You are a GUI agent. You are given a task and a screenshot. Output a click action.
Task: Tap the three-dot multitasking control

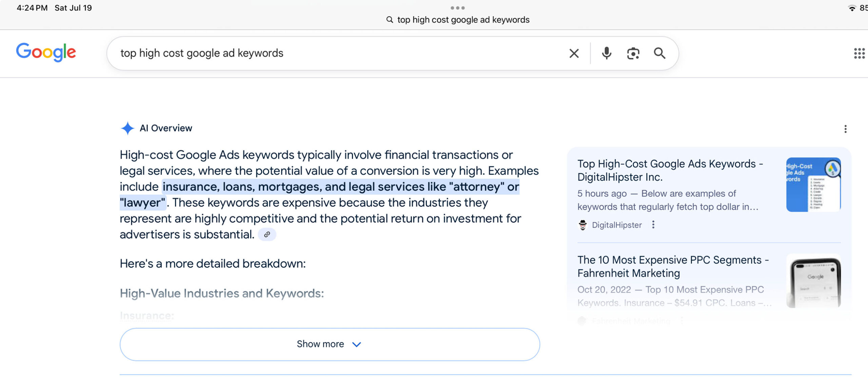[x=457, y=8]
